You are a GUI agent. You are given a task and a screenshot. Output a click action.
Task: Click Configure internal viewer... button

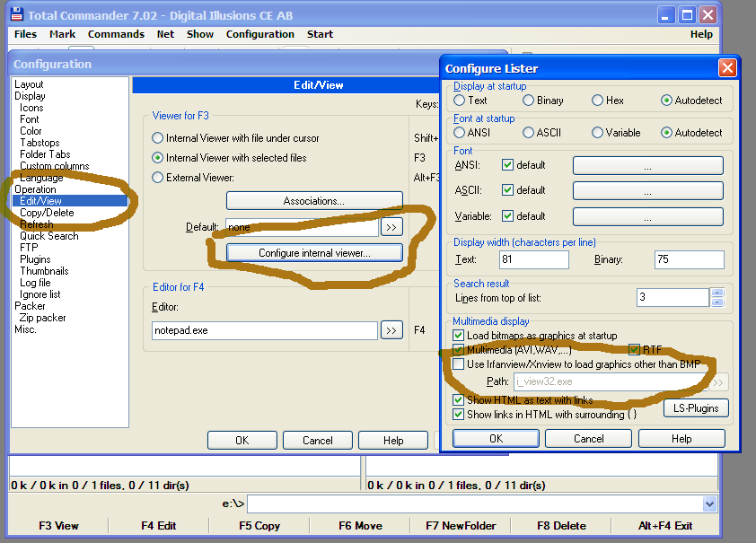click(314, 253)
